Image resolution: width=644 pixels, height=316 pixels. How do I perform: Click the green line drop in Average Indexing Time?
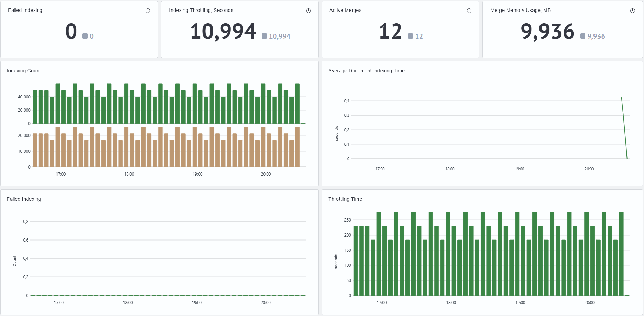pos(624,128)
